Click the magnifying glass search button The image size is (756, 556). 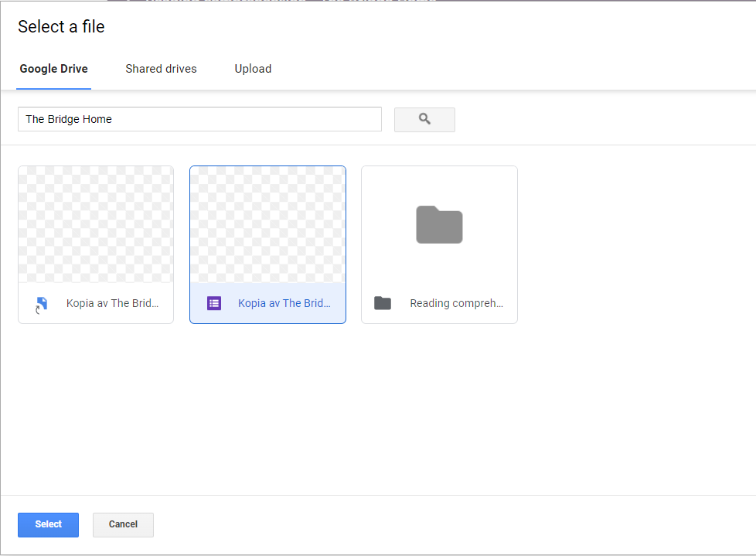coord(424,119)
